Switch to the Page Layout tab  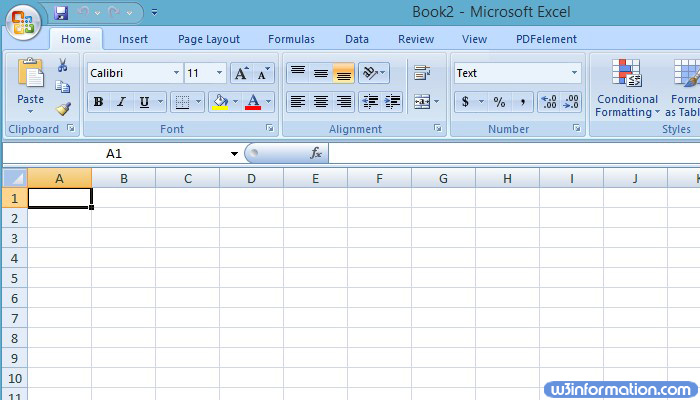(x=209, y=39)
